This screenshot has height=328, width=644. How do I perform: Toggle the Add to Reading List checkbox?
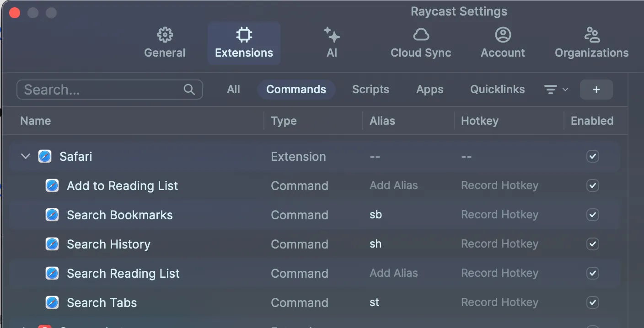(592, 185)
